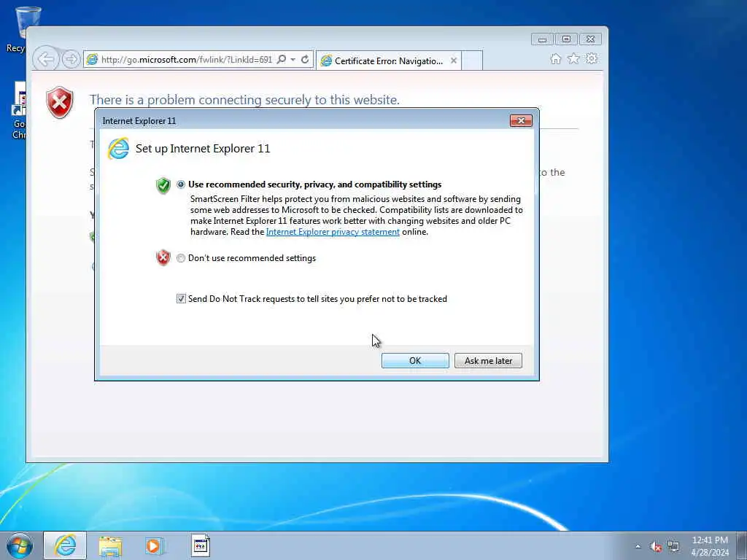This screenshot has height=560, width=747.
Task: Minimize the Internet Explorer window
Action: (x=542, y=39)
